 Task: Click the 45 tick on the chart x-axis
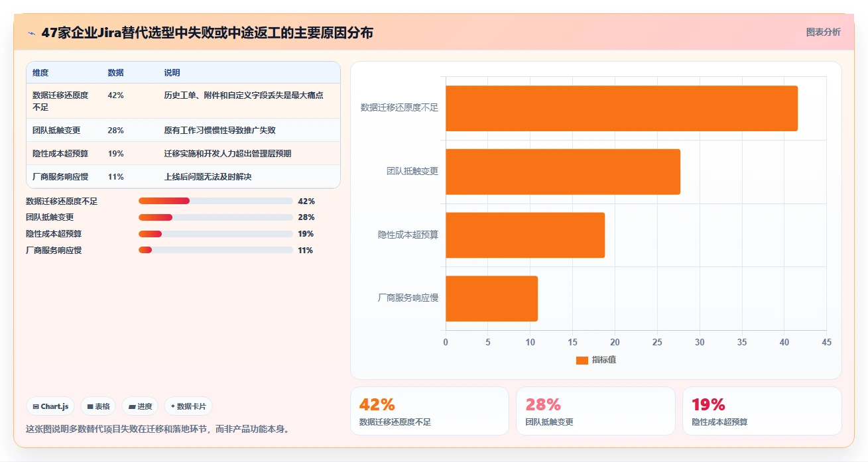[x=826, y=343]
